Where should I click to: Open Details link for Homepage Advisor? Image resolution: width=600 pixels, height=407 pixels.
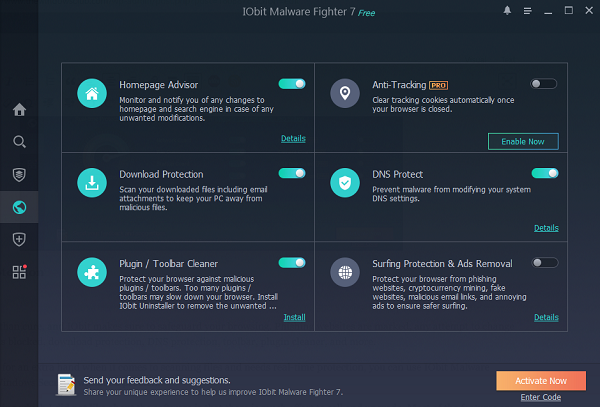pyautogui.click(x=293, y=138)
